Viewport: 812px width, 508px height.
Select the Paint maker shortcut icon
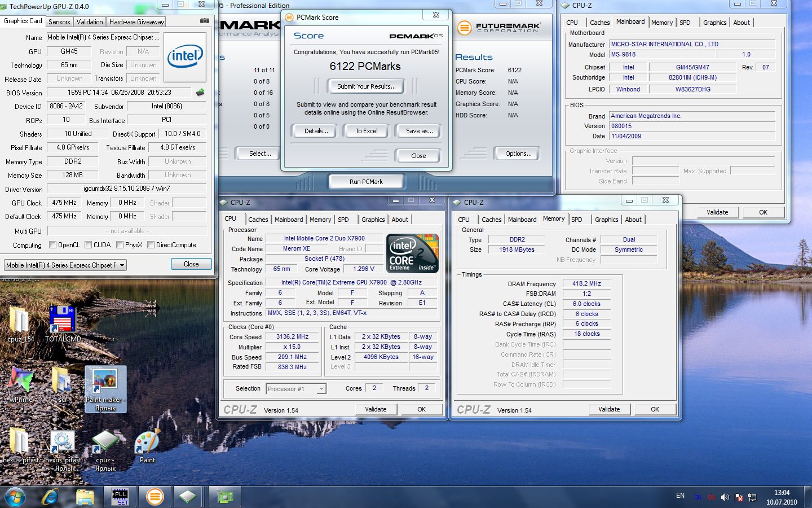(x=105, y=388)
